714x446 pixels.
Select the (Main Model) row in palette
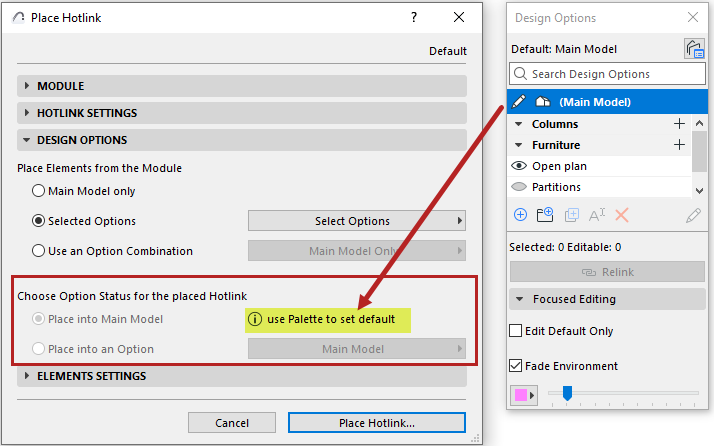607,102
